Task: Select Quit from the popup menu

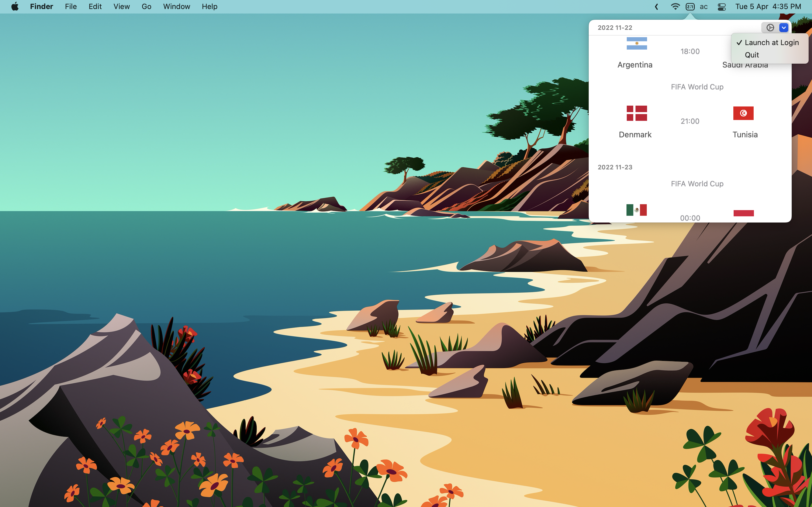Action: point(752,55)
